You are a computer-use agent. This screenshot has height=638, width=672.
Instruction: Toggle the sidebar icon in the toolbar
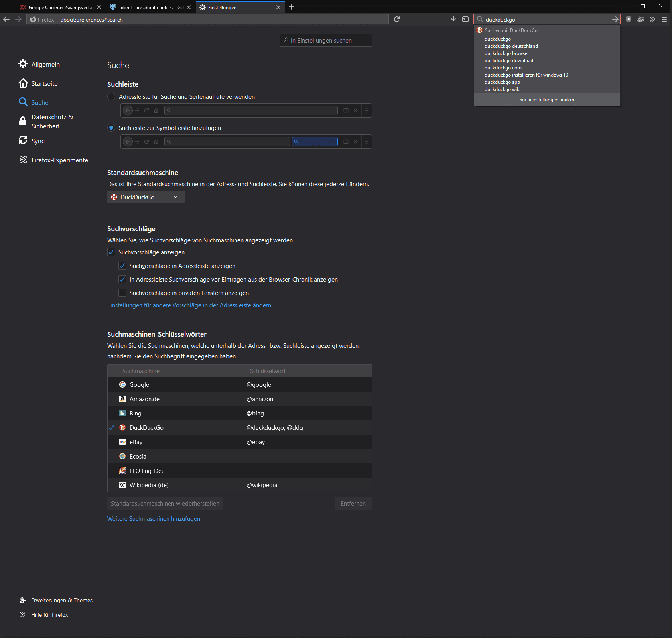(x=465, y=19)
